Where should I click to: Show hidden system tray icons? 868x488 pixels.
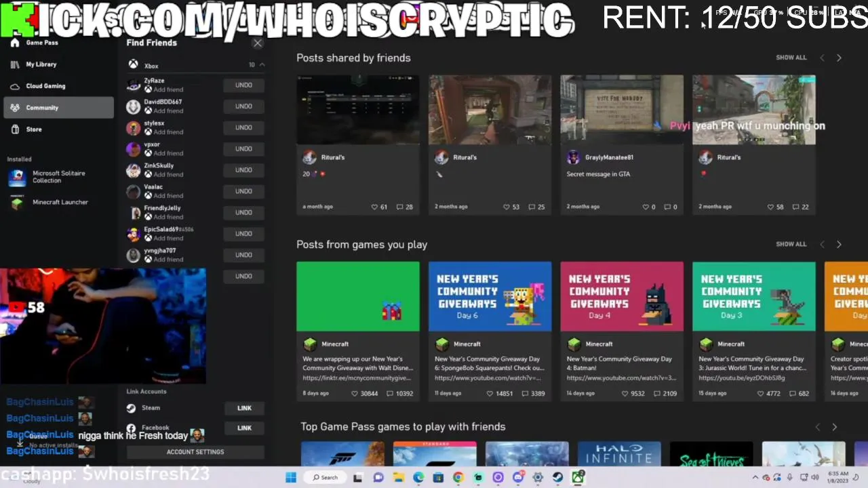(756, 477)
